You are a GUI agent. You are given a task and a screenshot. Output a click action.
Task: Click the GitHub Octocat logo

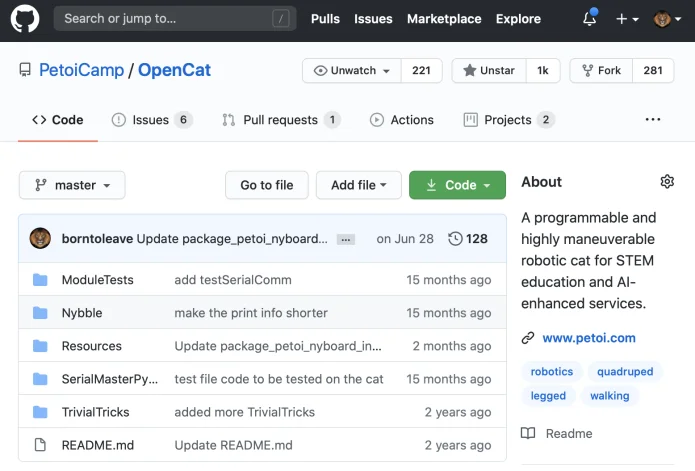coord(25,18)
